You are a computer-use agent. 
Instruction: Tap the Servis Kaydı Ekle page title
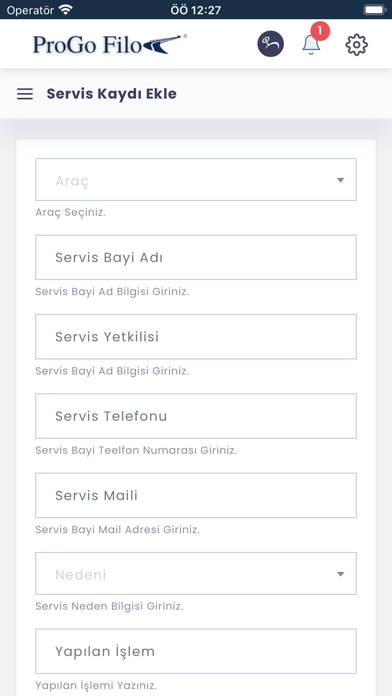[111, 94]
